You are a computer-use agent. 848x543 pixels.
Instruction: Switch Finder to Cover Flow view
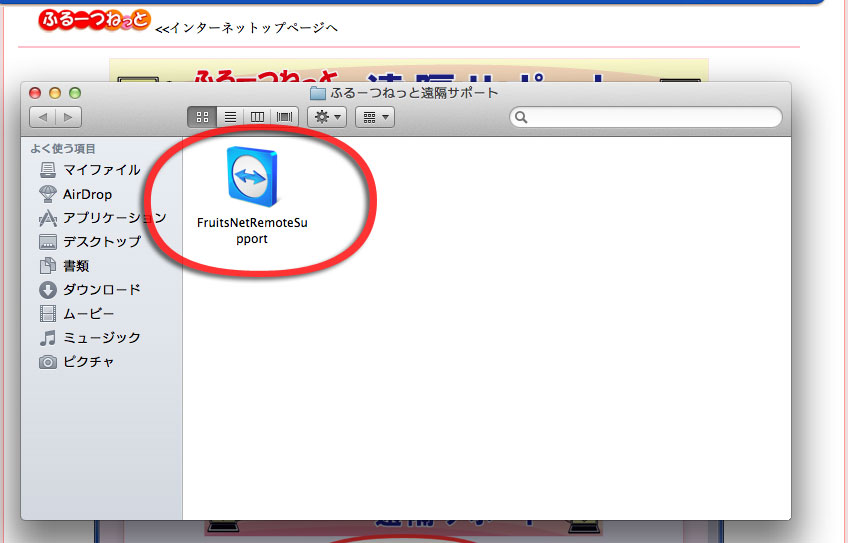pyautogui.click(x=284, y=117)
